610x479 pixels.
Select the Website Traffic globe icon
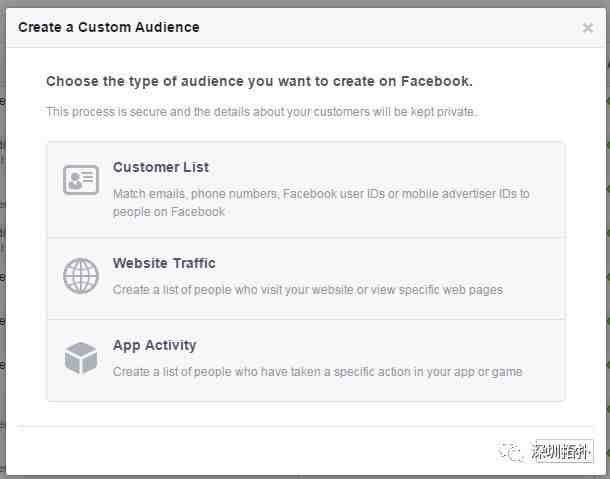point(81,275)
